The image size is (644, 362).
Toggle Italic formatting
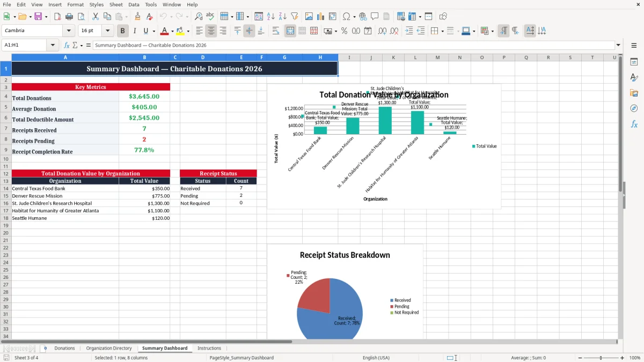[x=134, y=31]
